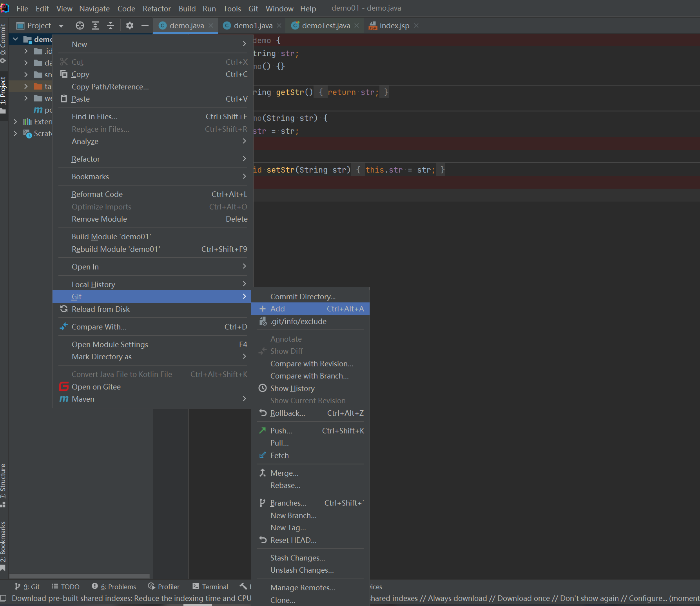Click the Compare With arrows icon

[x=64, y=326]
